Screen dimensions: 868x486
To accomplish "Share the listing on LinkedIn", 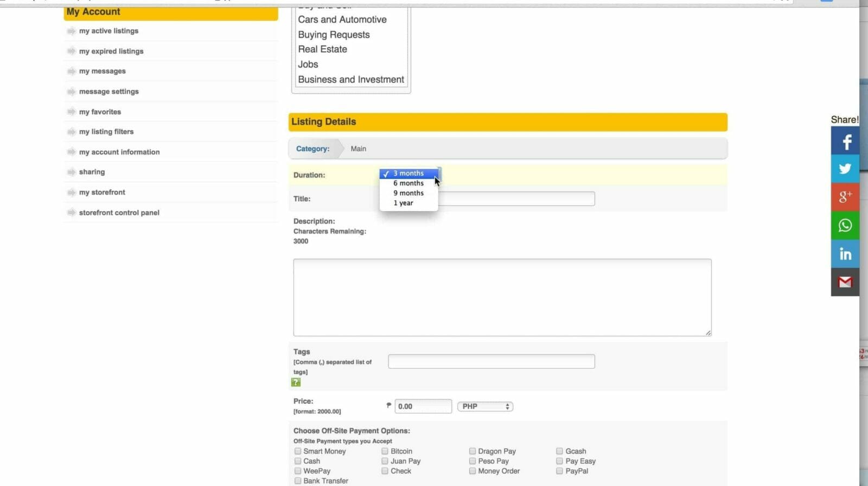I will (x=845, y=254).
